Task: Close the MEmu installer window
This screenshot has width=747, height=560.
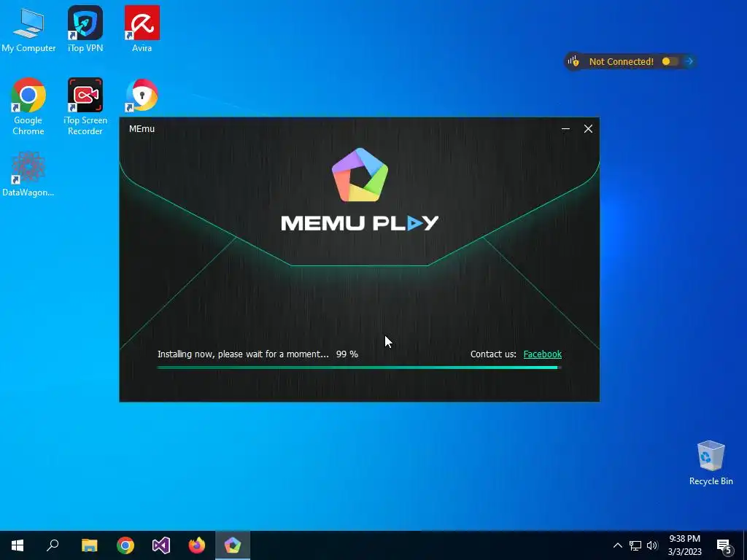Action: click(589, 128)
